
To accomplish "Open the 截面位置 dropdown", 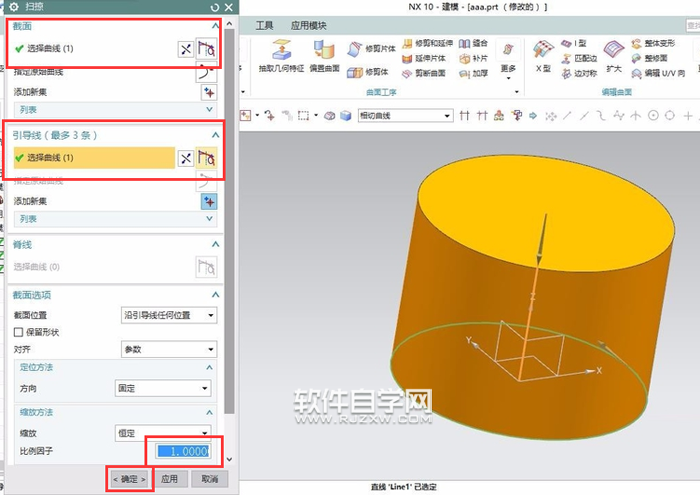I will (x=169, y=315).
